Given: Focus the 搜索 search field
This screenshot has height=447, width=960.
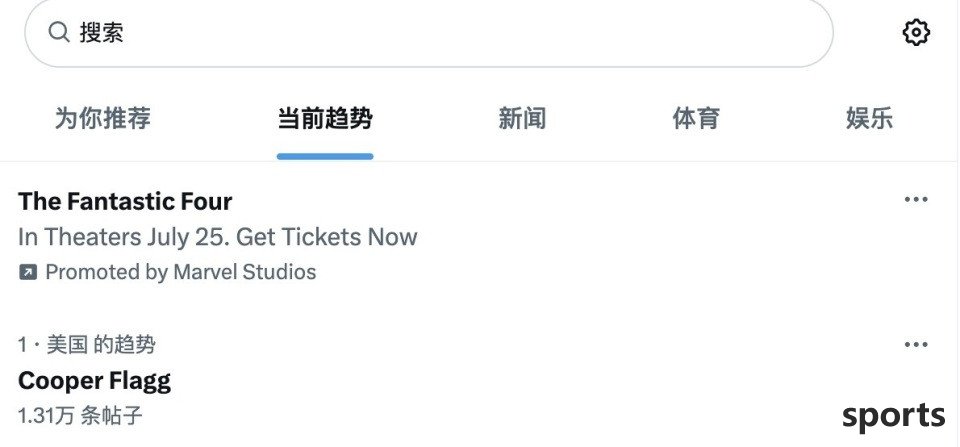Looking at the screenshot, I should pos(429,32).
